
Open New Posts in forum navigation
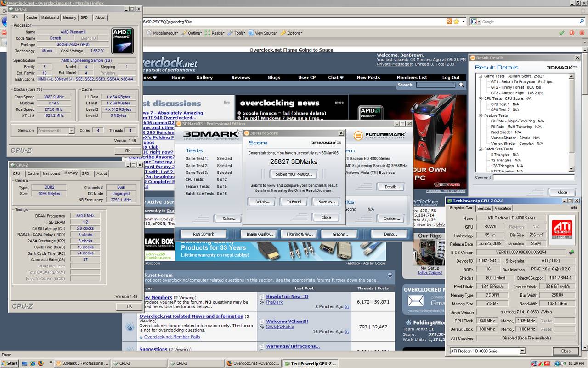pos(368,77)
